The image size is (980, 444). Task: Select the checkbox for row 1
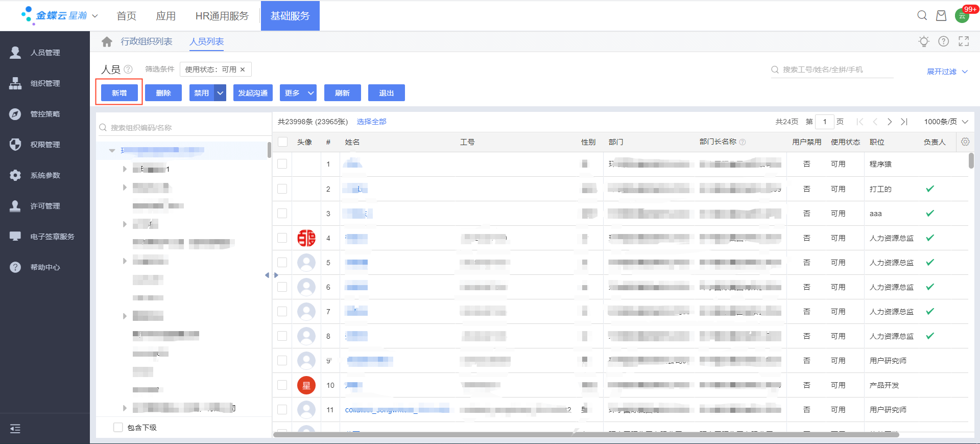[x=282, y=164]
